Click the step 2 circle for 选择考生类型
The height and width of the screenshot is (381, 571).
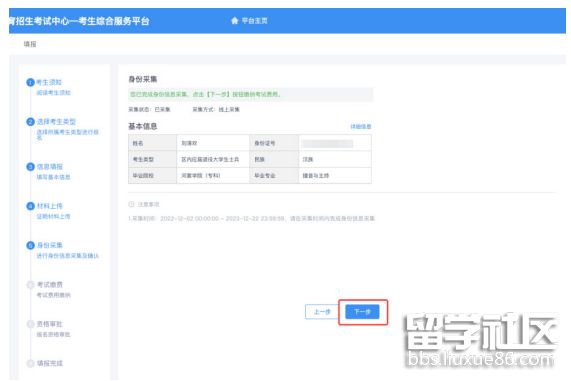pos(30,122)
